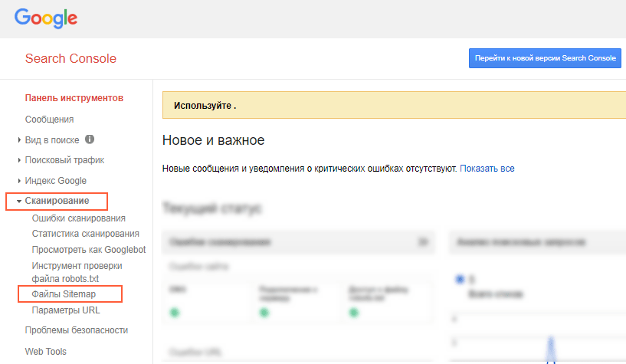
Task: Click Перейти к новой версии Search Console button
Action: click(545, 58)
